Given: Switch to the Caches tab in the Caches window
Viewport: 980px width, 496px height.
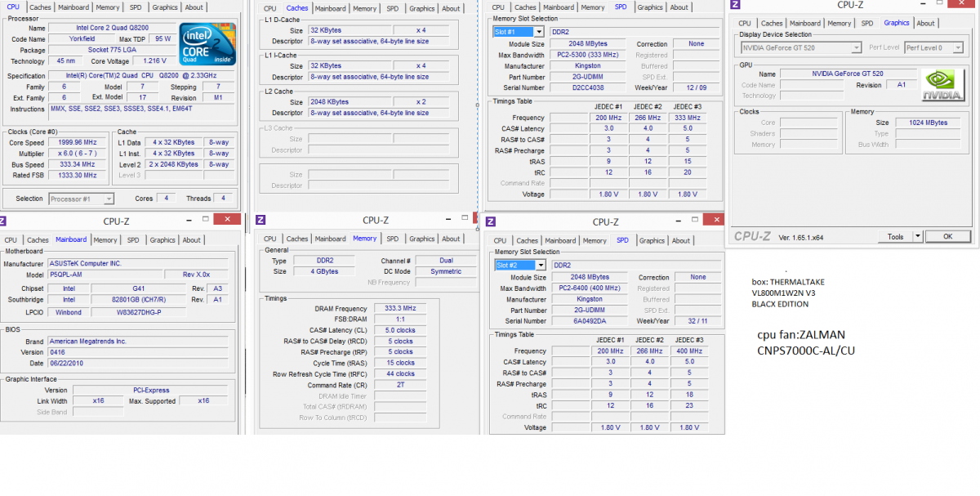Looking at the screenshot, I should (296, 8).
